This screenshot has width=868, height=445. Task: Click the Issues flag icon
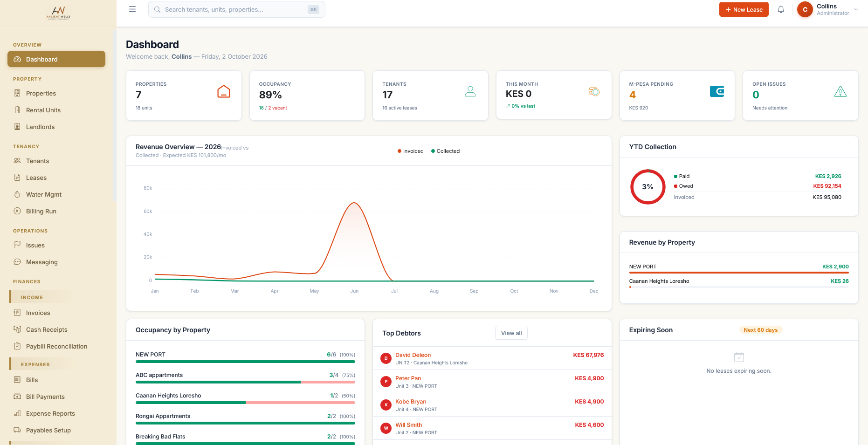pos(17,245)
